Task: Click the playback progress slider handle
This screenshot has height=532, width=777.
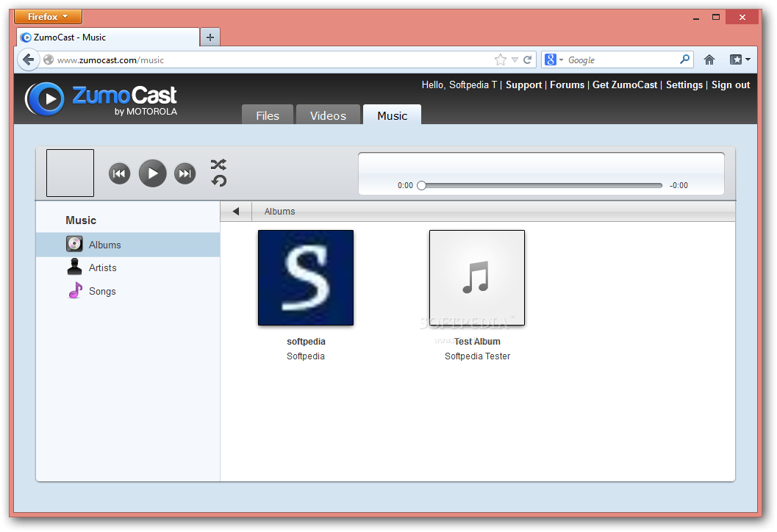Action: 422,185
